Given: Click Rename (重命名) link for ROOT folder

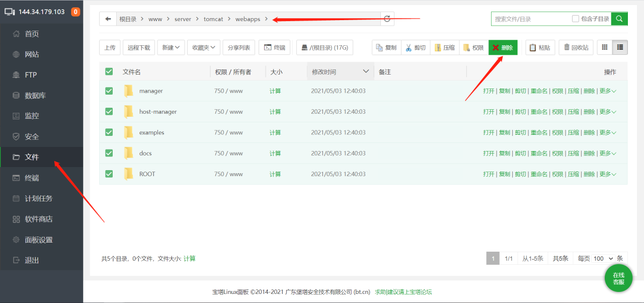Looking at the screenshot, I should [x=539, y=174].
